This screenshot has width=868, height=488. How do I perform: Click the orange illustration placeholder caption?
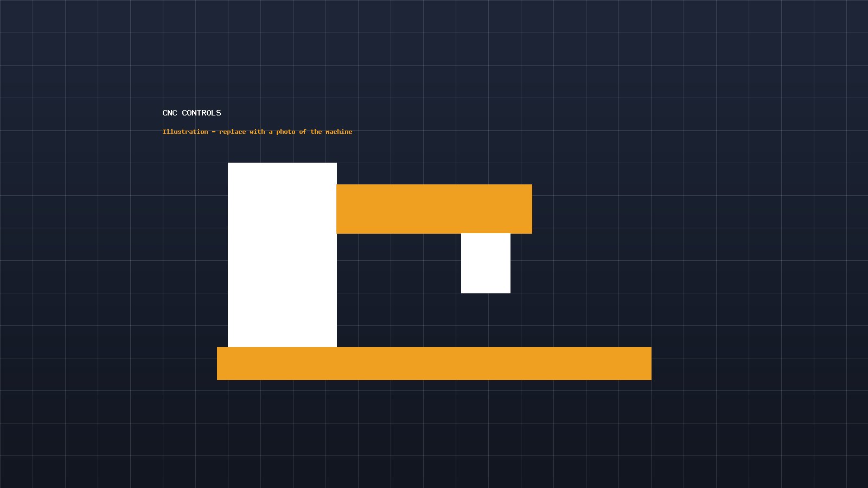pos(257,132)
